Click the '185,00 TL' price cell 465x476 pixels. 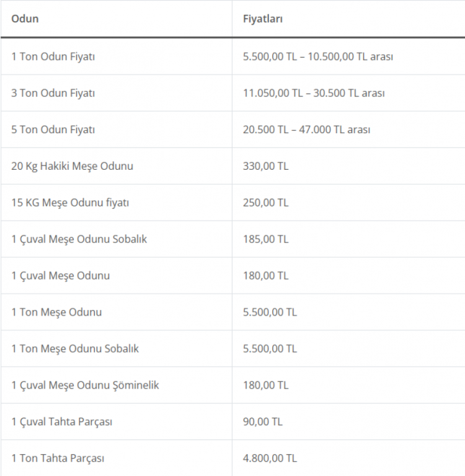(265, 239)
